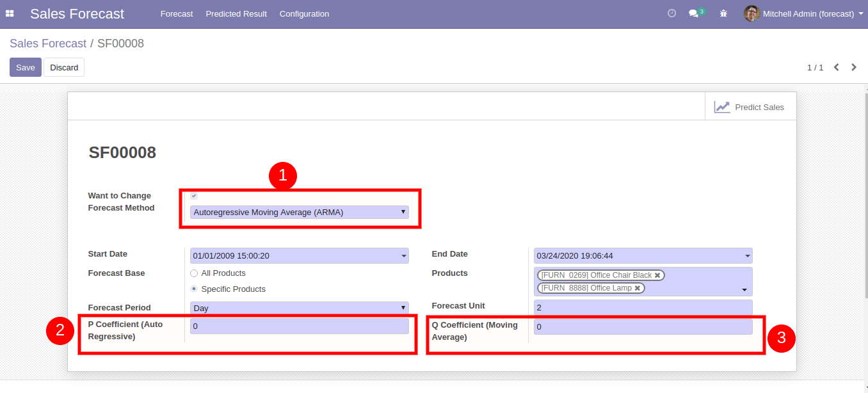Open the Configuration menu
Image resolution: width=868 pixels, height=393 pixels.
tap(304, 13)
